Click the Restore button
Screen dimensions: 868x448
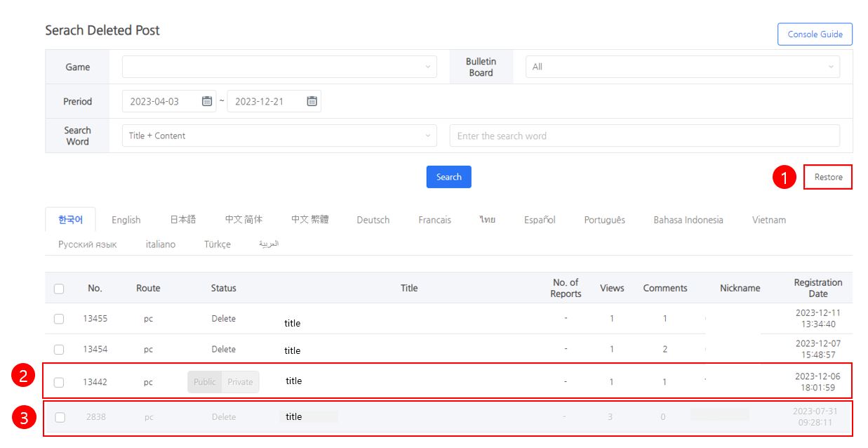[828, 177]
